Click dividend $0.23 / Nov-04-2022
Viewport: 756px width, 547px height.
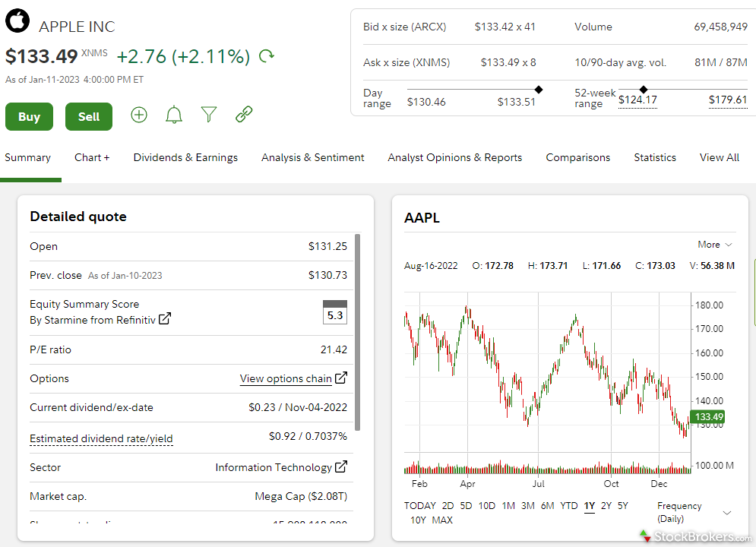tap(298, 408)
